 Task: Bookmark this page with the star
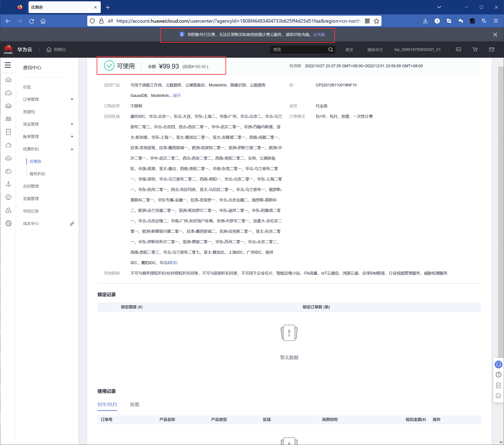376,21
